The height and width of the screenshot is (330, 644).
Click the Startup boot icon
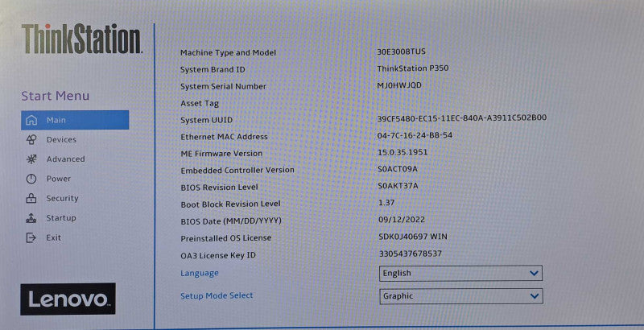pos(31,218)
